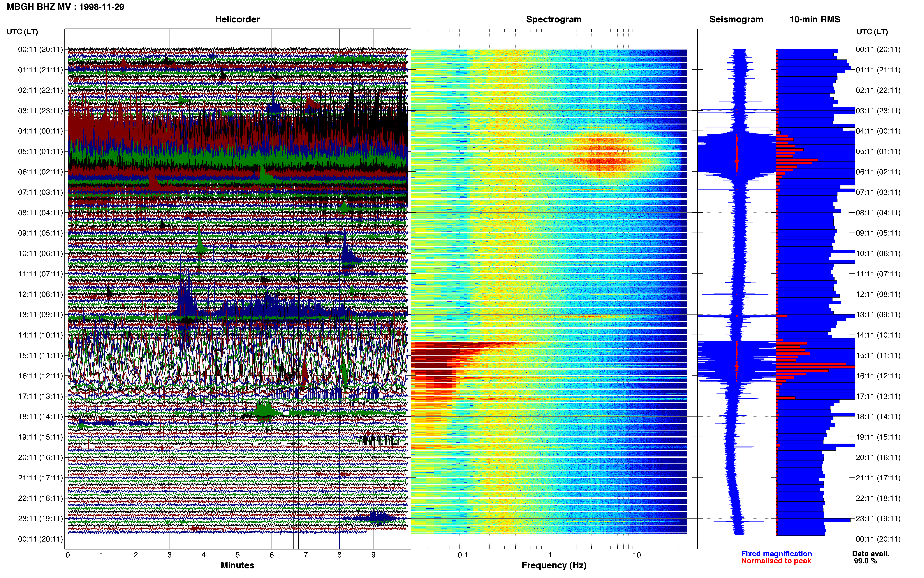Click right time label 21:11 (17:11)
Viewport: 924px width, 578px height.
click(x=878, y=477)
